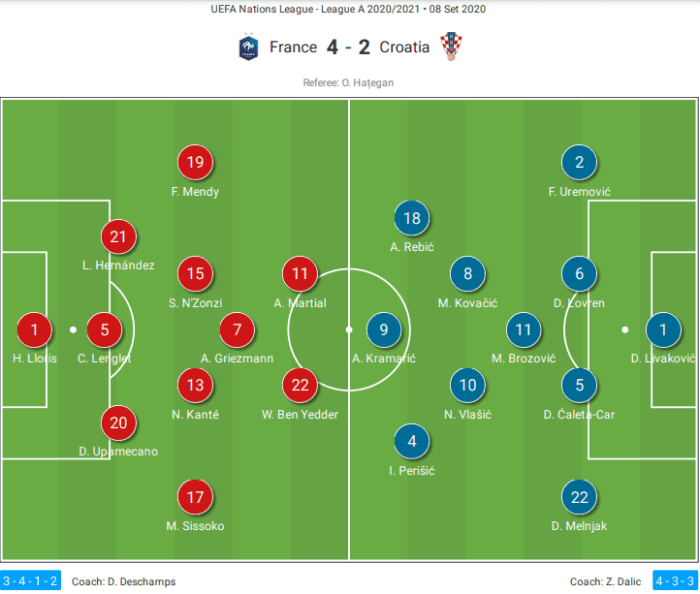Select France number 19 F. Mendy marker
Screen dimensions: 700x594
pos(195,162)
